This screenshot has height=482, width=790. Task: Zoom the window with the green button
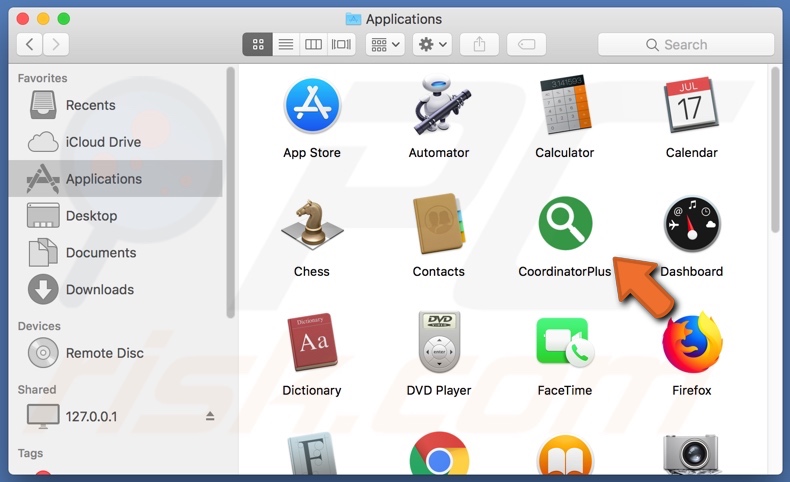63,19
